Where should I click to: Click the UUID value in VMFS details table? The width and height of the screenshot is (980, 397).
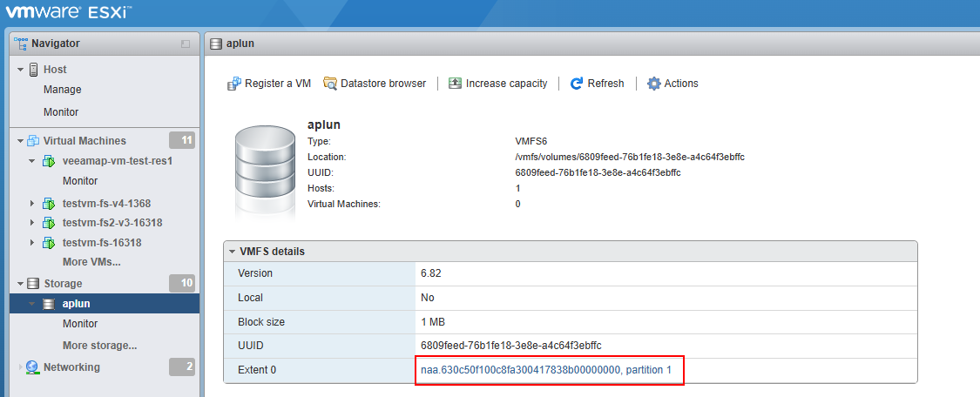click(x=510, y=345)
